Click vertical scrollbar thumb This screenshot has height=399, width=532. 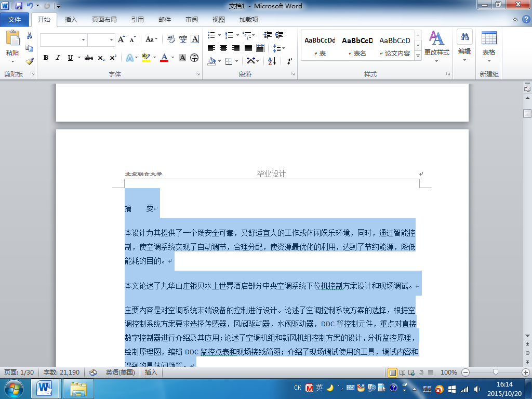(527, 113)
